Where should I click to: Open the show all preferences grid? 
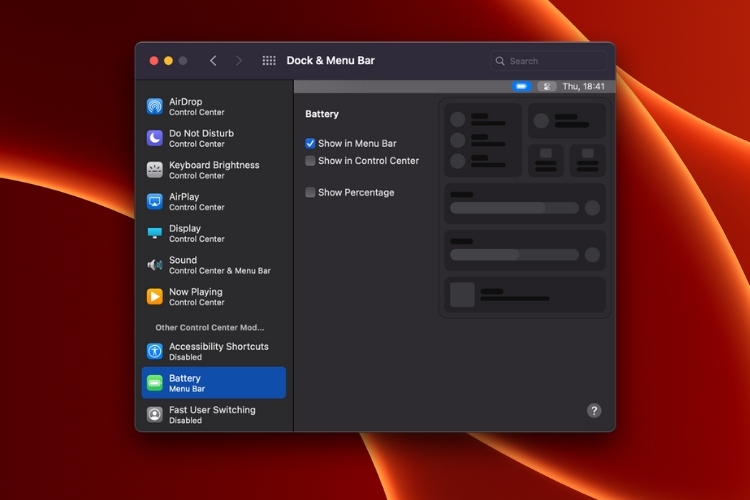click(269, 61)
